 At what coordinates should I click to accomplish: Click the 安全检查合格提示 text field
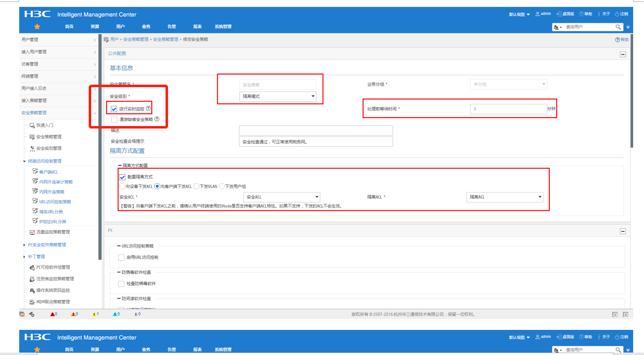click(x=316, y=142)
